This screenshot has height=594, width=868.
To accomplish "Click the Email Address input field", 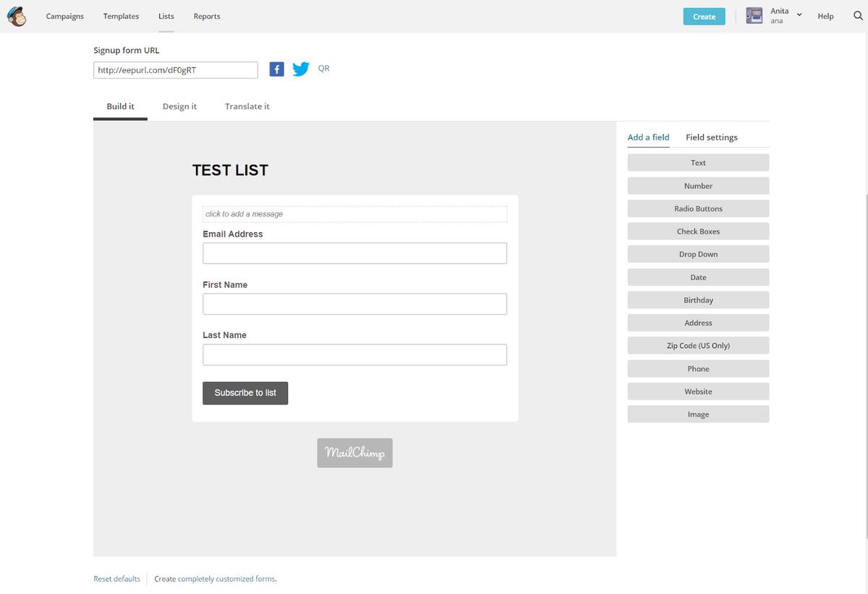I will (354, 253).
